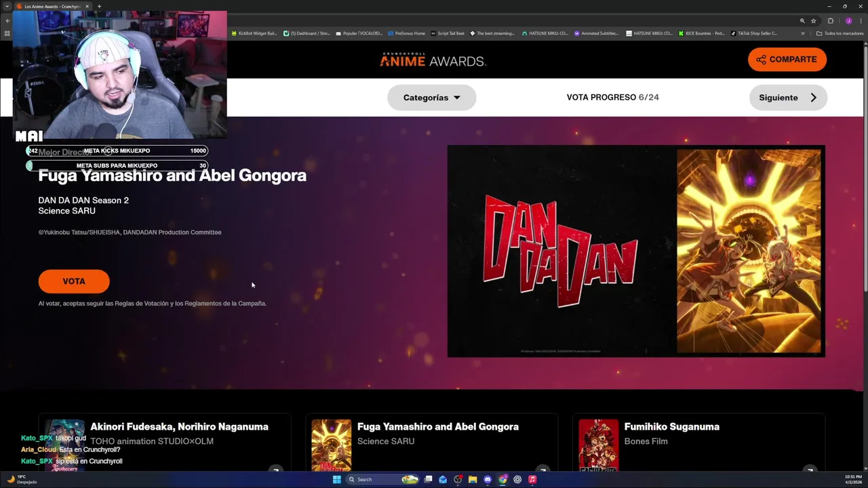Click the orange VOTA button
This screenshot has width=868, height=488.
74,281
